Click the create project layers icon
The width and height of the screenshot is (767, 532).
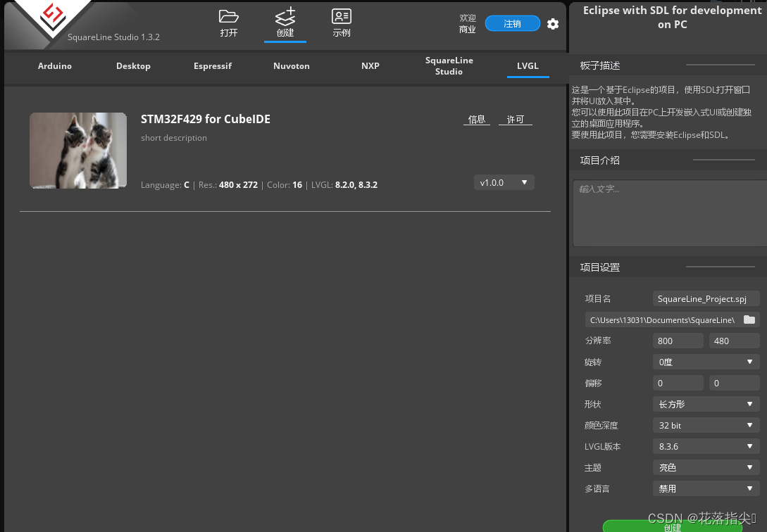pyautogui.click(x=285, y=17)
